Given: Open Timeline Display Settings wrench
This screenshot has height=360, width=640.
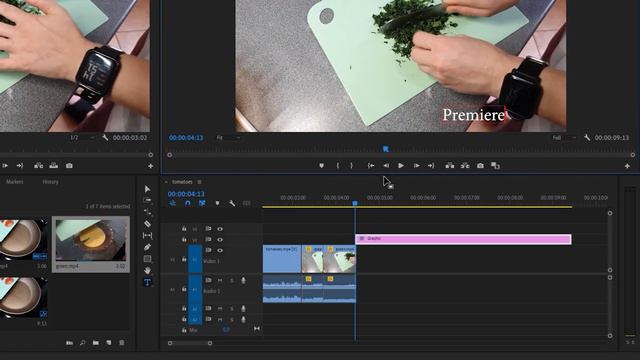Looking at the screenshot, I should click(x=232, y=203).
